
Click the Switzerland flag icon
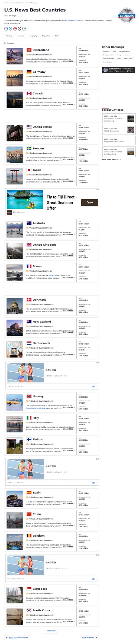pyautogui.click(x=29, y=50)
